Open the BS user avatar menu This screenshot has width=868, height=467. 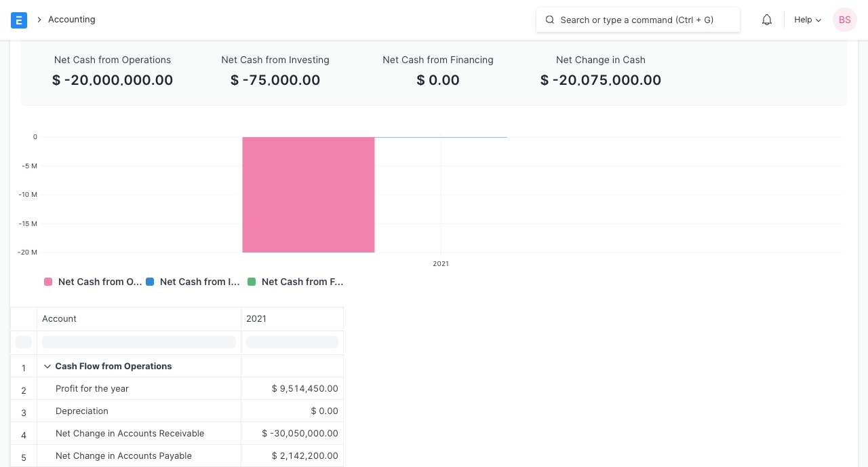844,20
